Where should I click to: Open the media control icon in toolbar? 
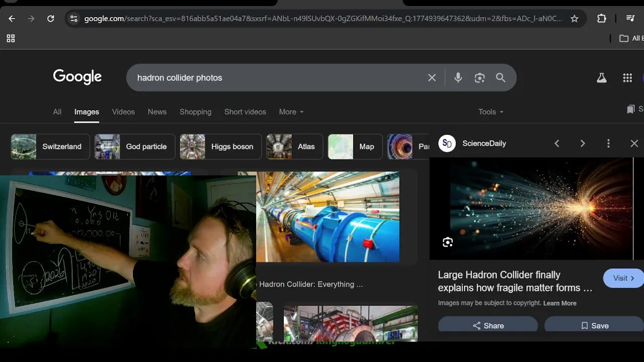[x=630, y=19]
